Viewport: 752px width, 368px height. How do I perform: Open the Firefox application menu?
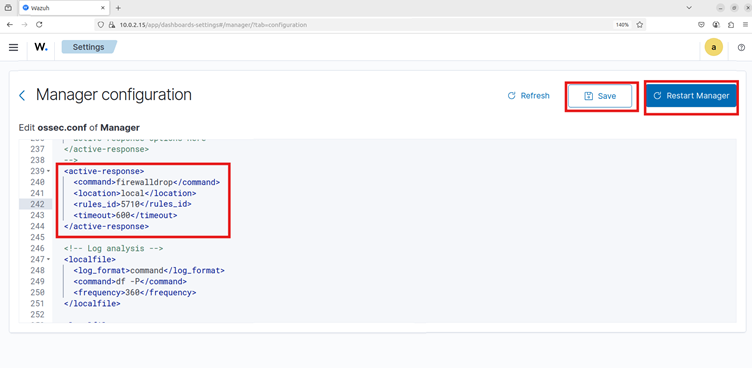pos(745,24)
